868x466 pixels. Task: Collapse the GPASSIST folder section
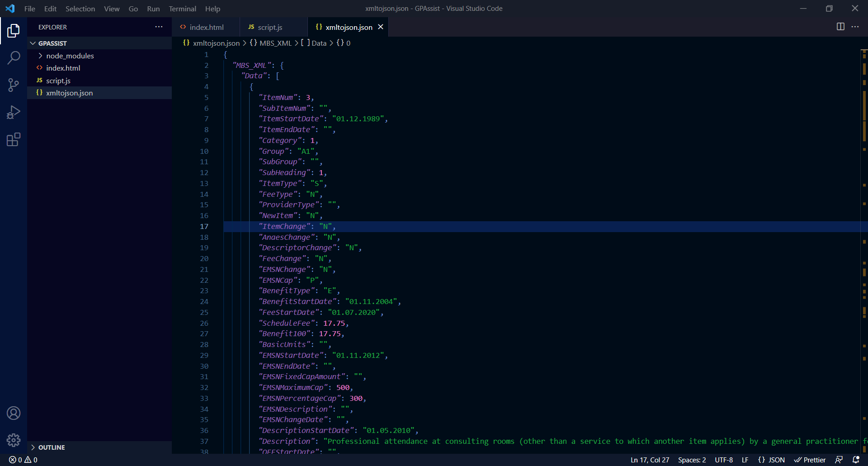[x=99, y=43]
